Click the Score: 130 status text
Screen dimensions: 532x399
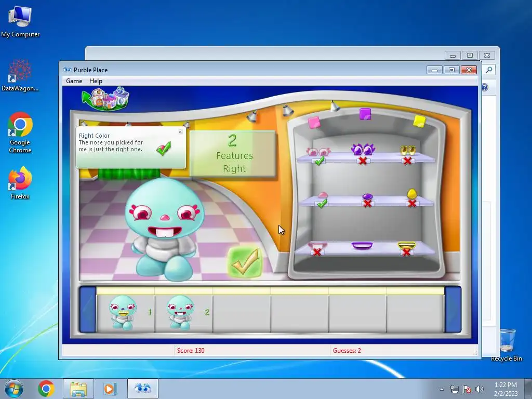pos(191,351)
